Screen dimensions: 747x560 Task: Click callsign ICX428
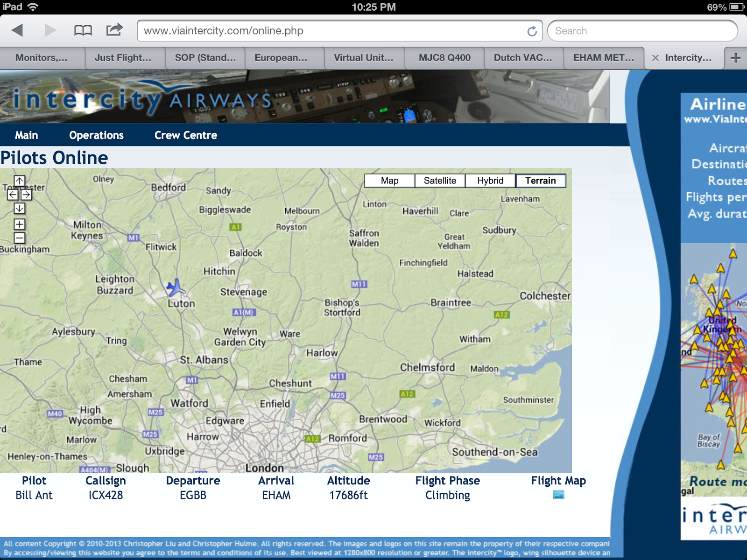coord(106,495)
